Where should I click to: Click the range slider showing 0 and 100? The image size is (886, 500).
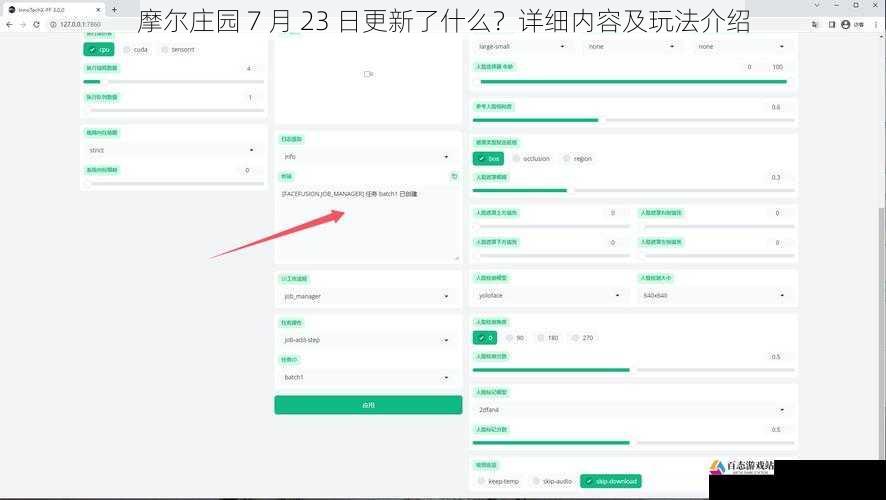pos(633,82)
